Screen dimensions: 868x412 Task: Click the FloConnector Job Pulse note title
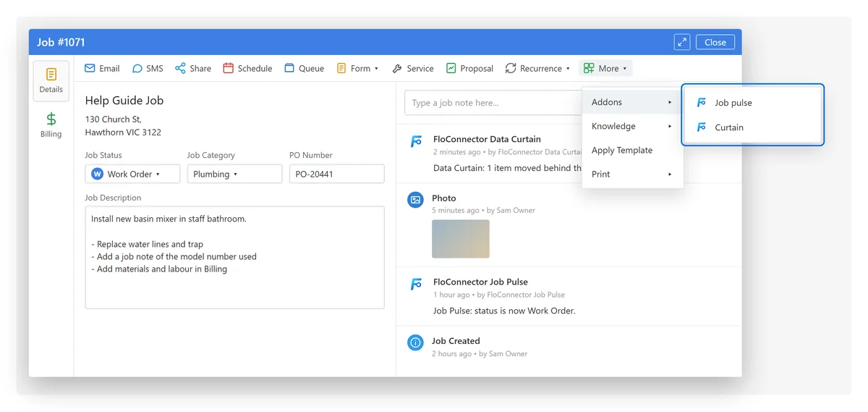[480, 282]
